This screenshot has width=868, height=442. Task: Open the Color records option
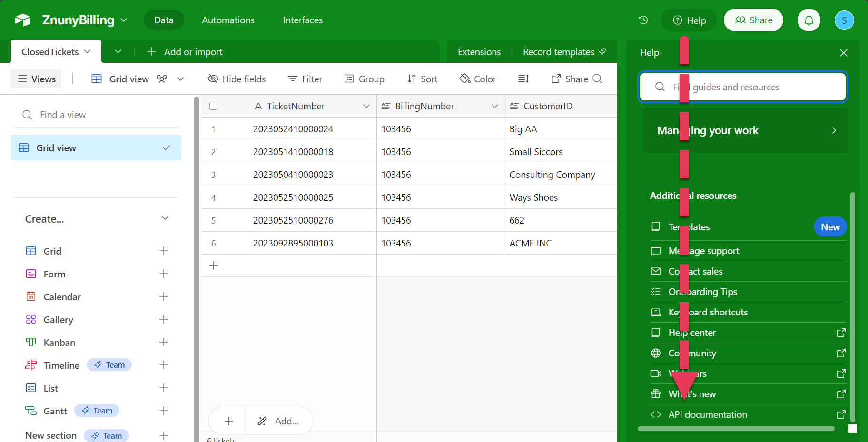(478, 79)
